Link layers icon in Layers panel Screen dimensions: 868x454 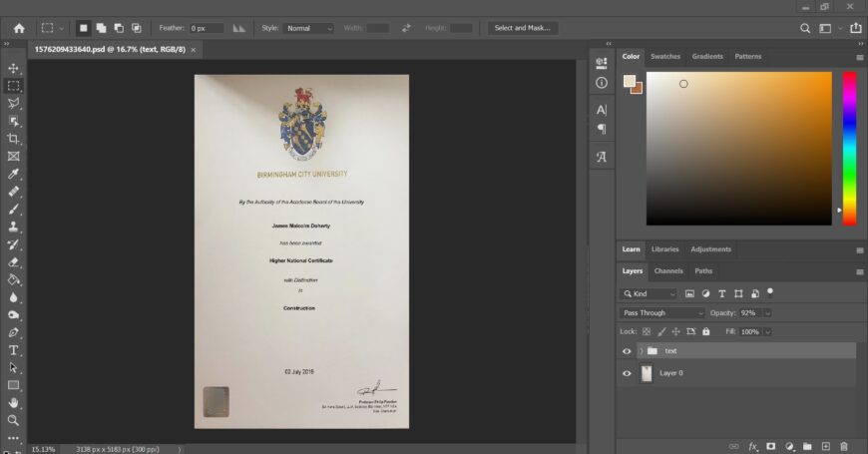pyautogui.click(x=734, y=446)
